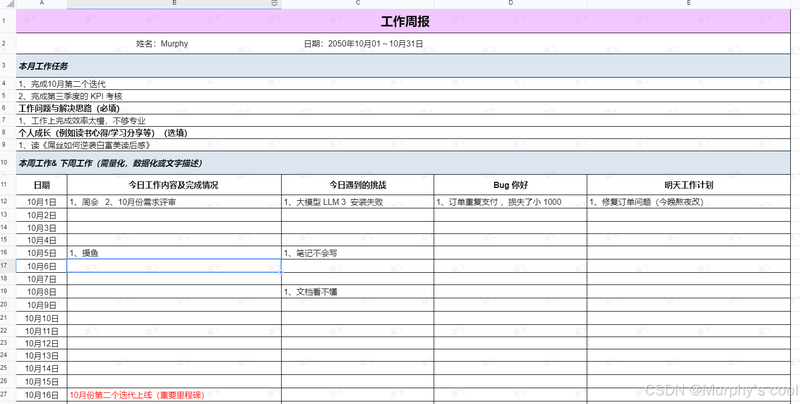Screen dimensions: 800x404
Task: Select the 10月16日 date cell
Action: pyautogui.click(x=41, y=395)
